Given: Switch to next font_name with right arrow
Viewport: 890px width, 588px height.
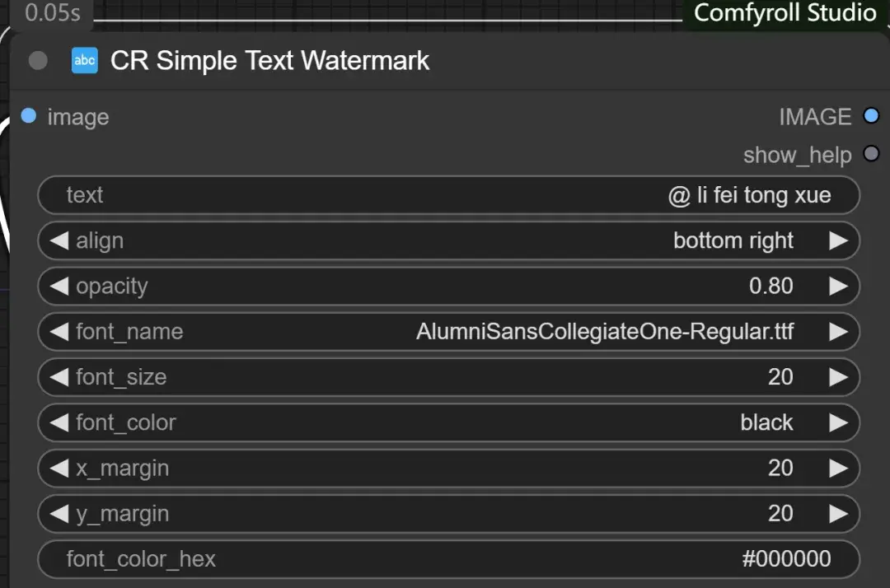Looking at the screenshot, I should pos(838,331).
